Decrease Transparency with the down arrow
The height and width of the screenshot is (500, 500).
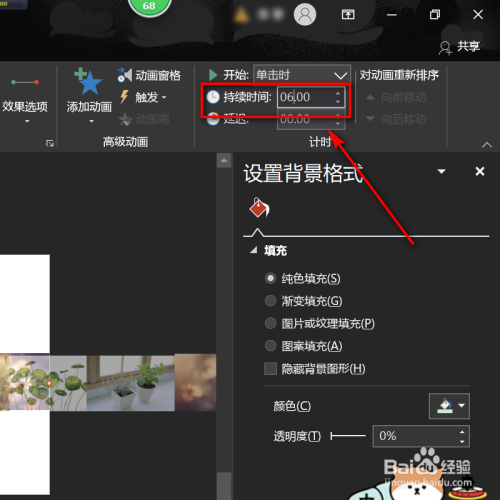tap(462, 441)
